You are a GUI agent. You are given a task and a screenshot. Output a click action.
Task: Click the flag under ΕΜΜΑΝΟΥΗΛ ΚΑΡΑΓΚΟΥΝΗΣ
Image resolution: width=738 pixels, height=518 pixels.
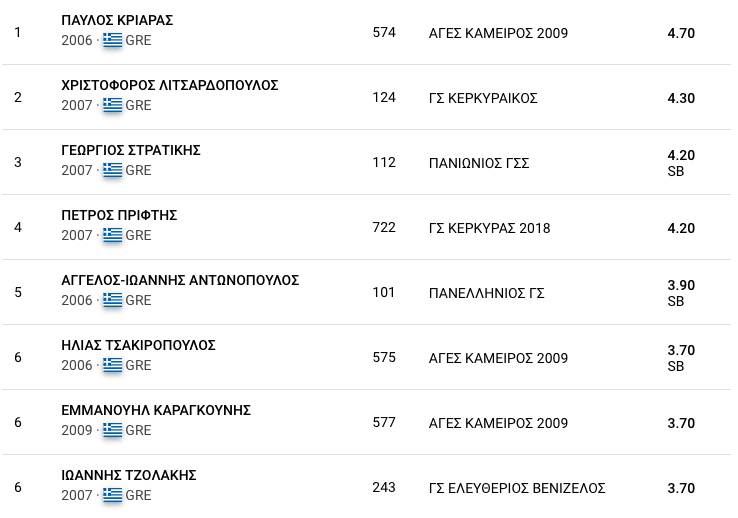tap(112, 430)
